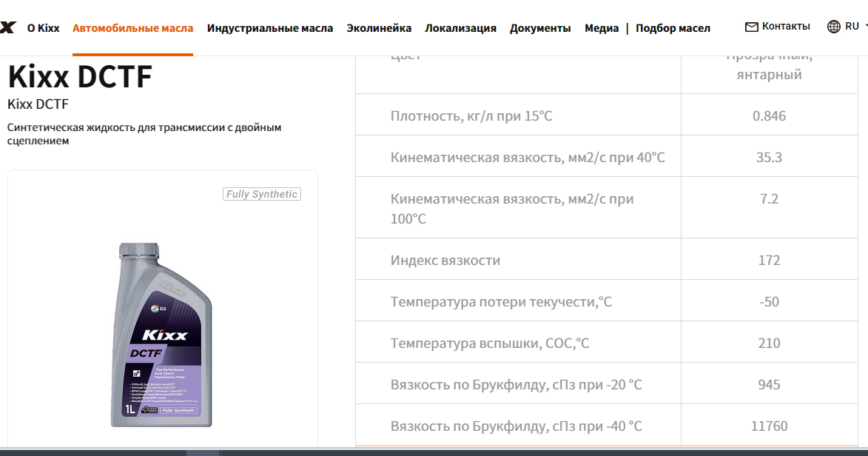The image size is (868, 456).
Task: Click the Kixx DCTF bottle product image
Action: (161, 335)
